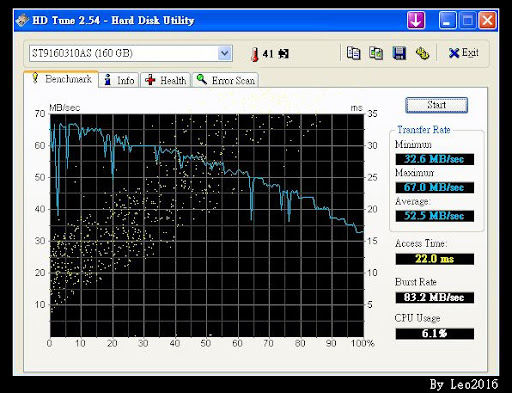This screenshot has height=393, width=512.
Task: Open the options gear icon
Action: (x=422, y=53)
